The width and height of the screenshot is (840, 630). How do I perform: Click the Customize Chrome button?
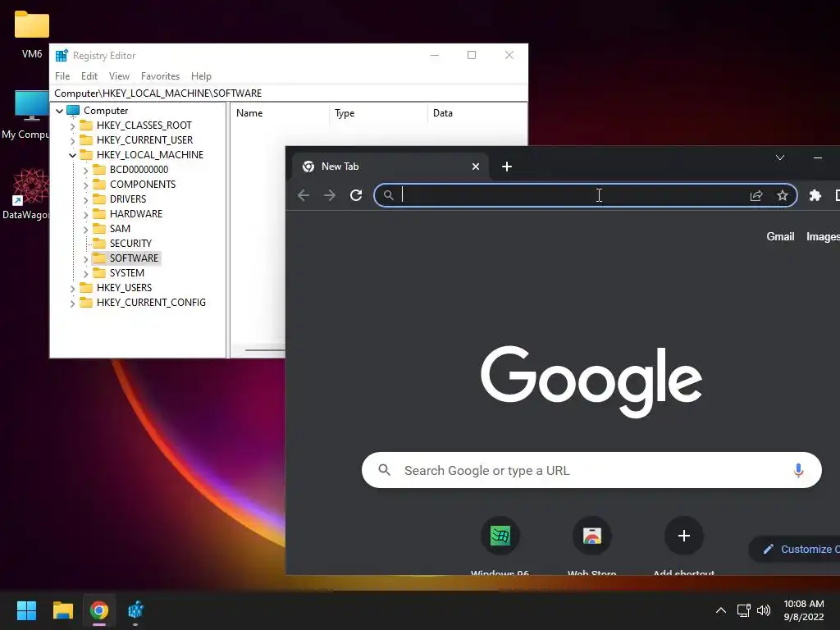(x=795, y=549)
